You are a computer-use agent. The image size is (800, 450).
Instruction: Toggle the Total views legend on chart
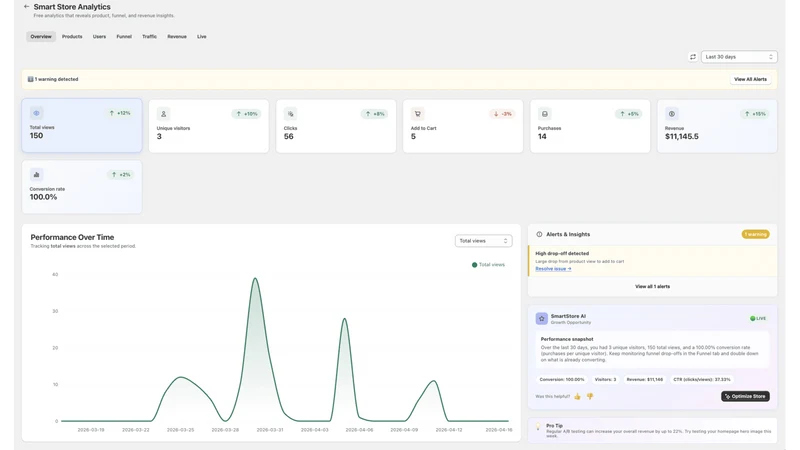[x=488, y=265]
